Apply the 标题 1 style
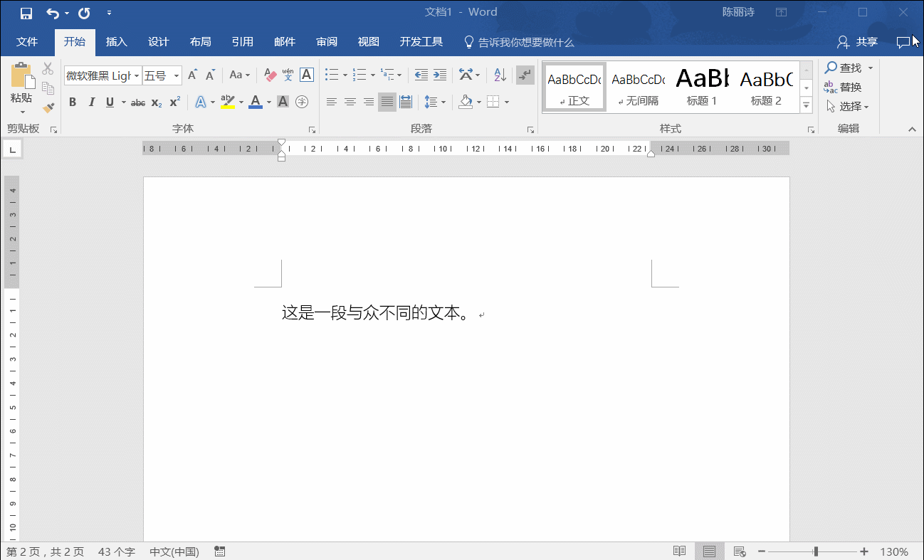This screenshot has width=924, height=560. tap(701, 87)
